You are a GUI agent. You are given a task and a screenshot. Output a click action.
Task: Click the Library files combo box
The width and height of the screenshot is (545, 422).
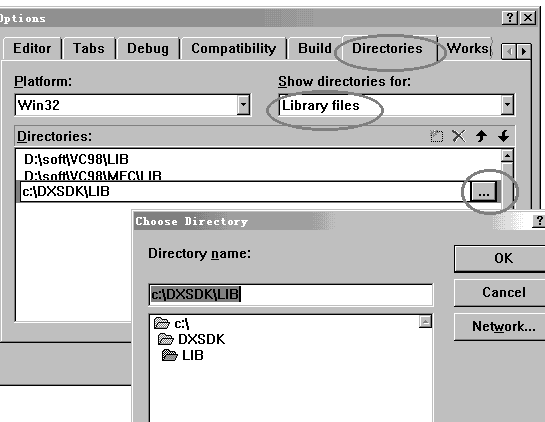pos(396,105)
